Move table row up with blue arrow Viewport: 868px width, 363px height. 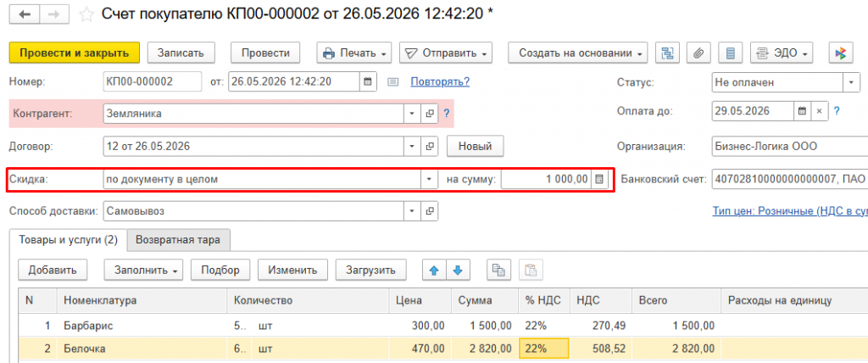pyautogui.click(x=435, y=270)
